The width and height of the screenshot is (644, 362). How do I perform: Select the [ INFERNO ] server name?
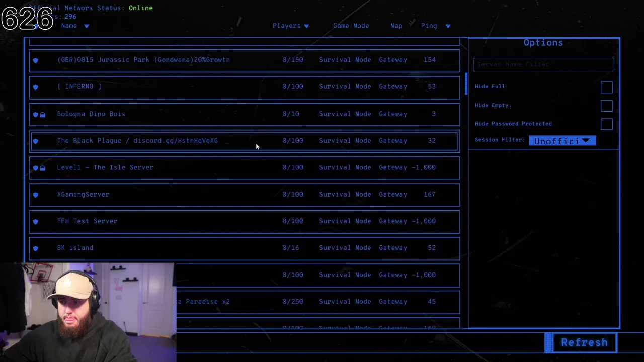click(79, 86)
